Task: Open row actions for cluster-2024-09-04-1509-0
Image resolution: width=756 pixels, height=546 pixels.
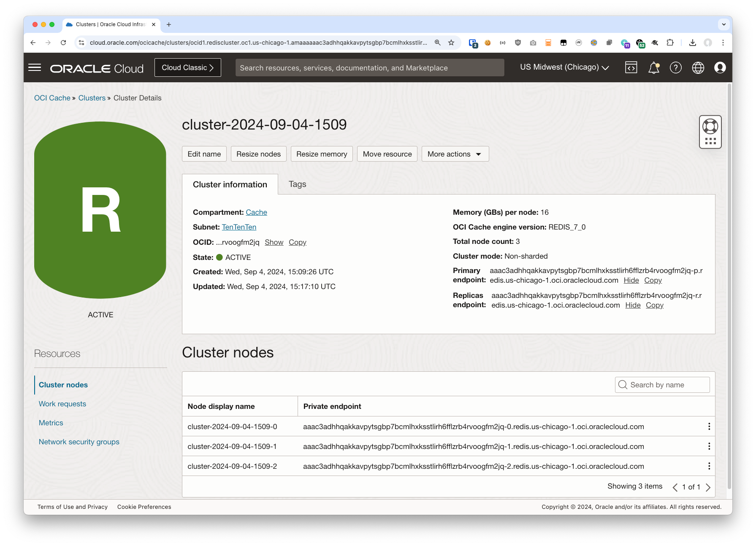Action: click(x=709, y=426)
